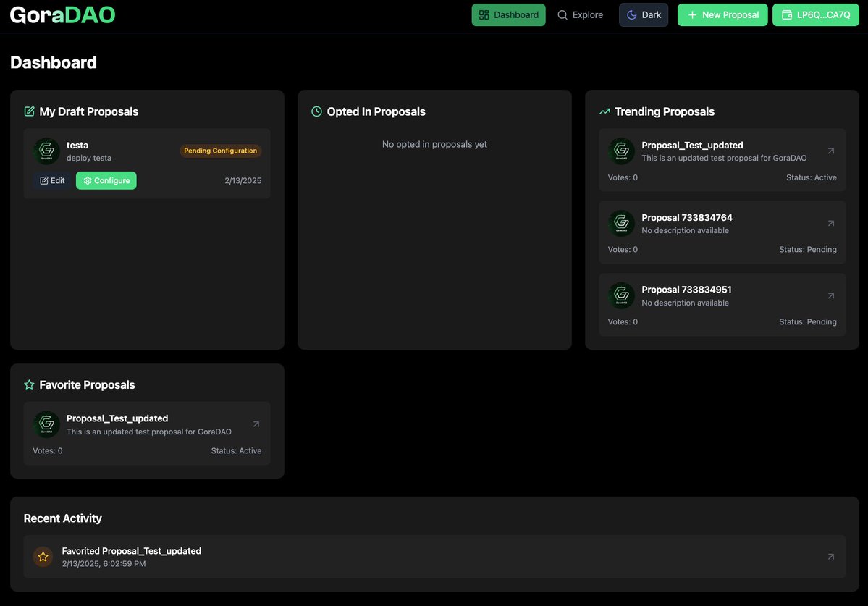
Task: Click Status: Pending under Proposal 733834951
Action: coord(808,322)
